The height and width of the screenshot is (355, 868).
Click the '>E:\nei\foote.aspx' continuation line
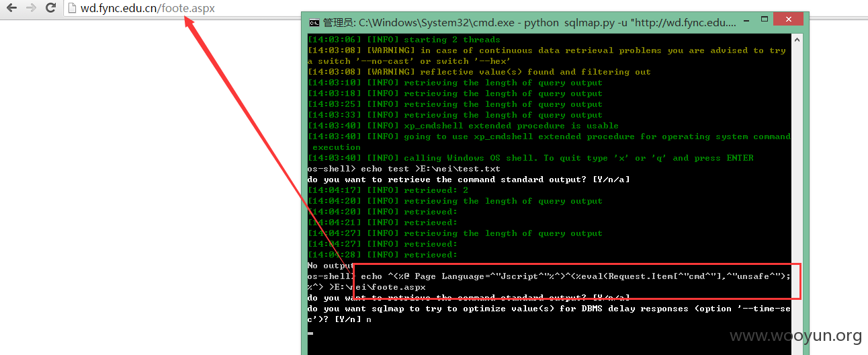[366, 287]
